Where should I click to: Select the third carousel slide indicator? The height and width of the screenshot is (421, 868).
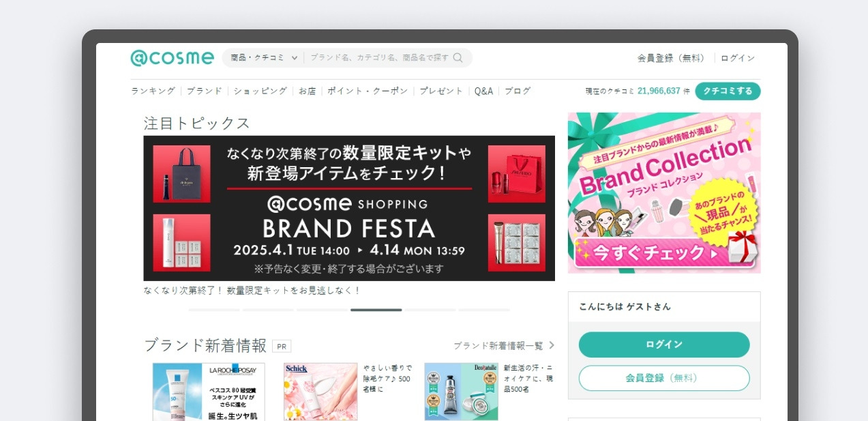[x=322, y=310]
